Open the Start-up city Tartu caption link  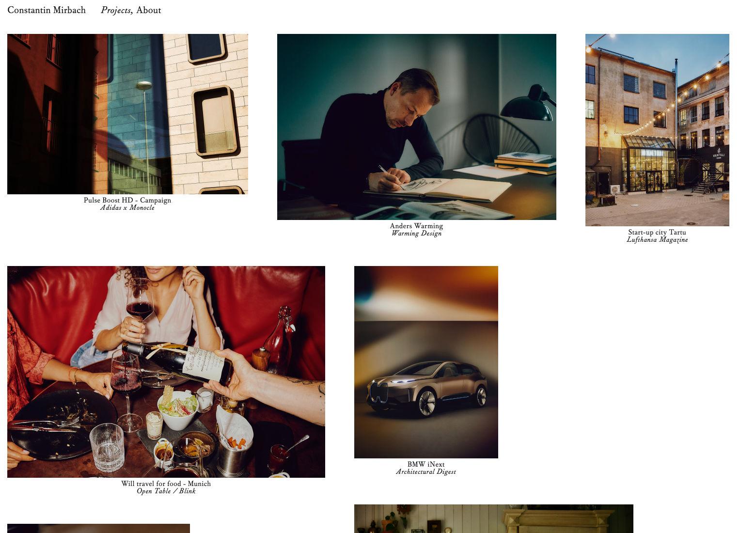(657, 232)
